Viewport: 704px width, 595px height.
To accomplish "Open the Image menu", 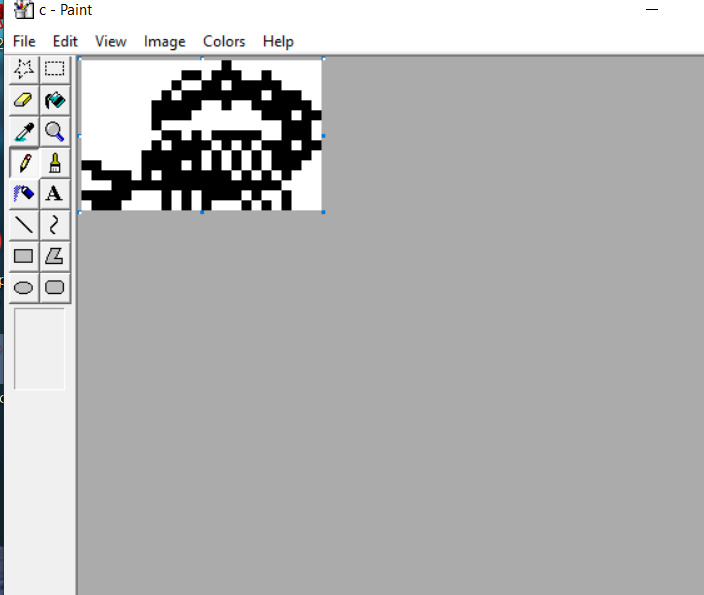I will (x=164, y=41).
